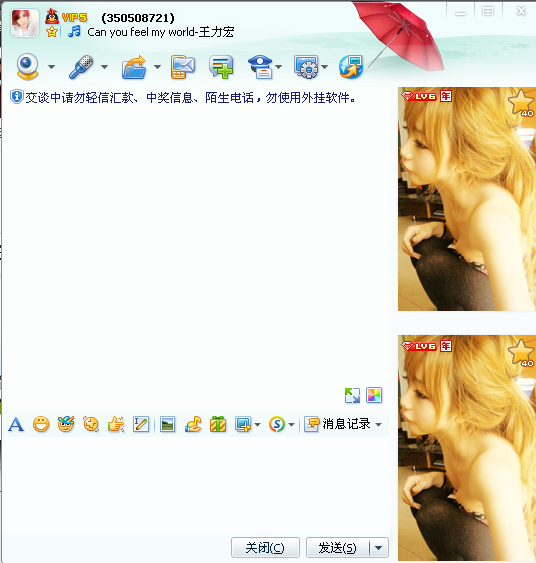Click 年 annual badge on lower portrait
The image size is (536, 563).
click(446, 346)
